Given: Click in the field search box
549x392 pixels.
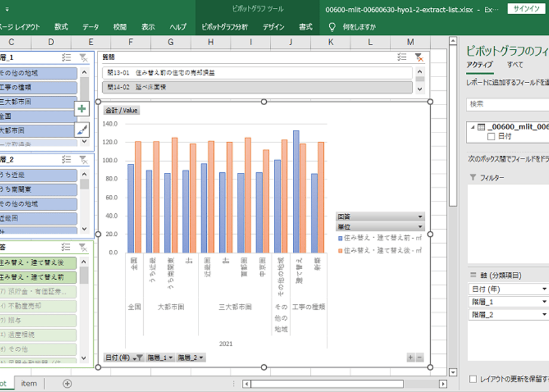Looking at the screenshot, I should click(507, 105).
